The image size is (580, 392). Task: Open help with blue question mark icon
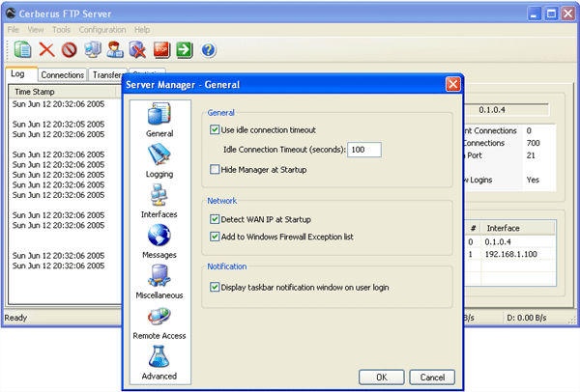[x=208, y=49]
